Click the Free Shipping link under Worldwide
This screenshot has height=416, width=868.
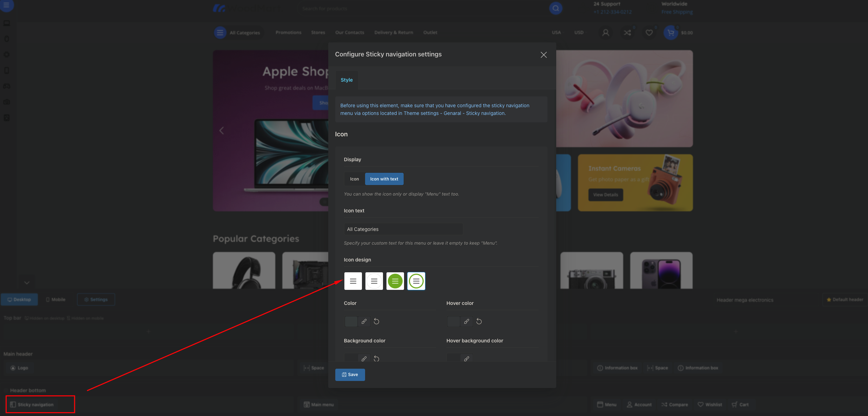(x=677, y=12)
